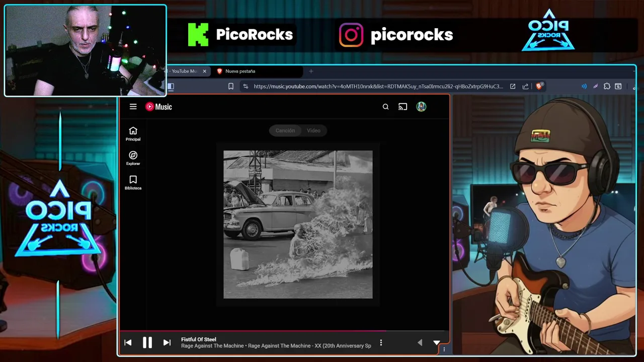
Task: Go to Principal home in sidebar
Action: pos(133,134)
